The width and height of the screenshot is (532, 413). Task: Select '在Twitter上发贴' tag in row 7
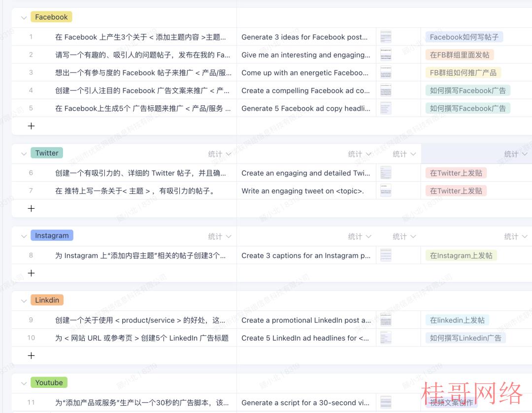[456, 191]
